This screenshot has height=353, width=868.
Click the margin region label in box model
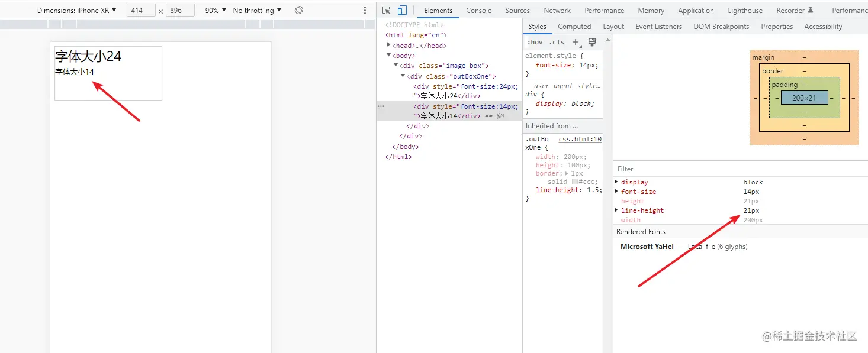763,57
